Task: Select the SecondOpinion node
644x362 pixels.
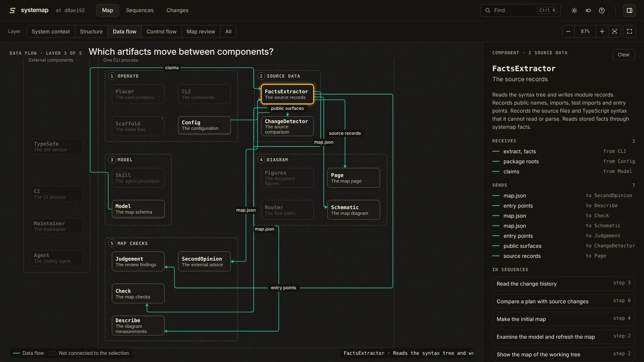Action: click(x=204, y=261)
